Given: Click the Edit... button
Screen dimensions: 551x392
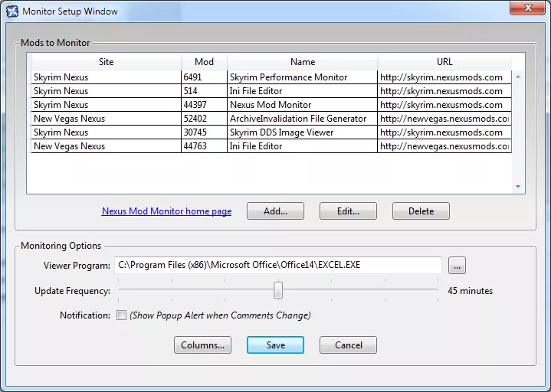Looking at the screenshot, I should click(x=348, y=211).
